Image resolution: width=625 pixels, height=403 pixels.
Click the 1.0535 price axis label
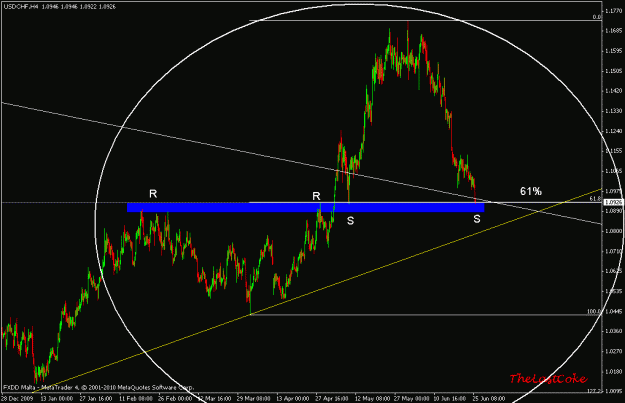(613, 291)
